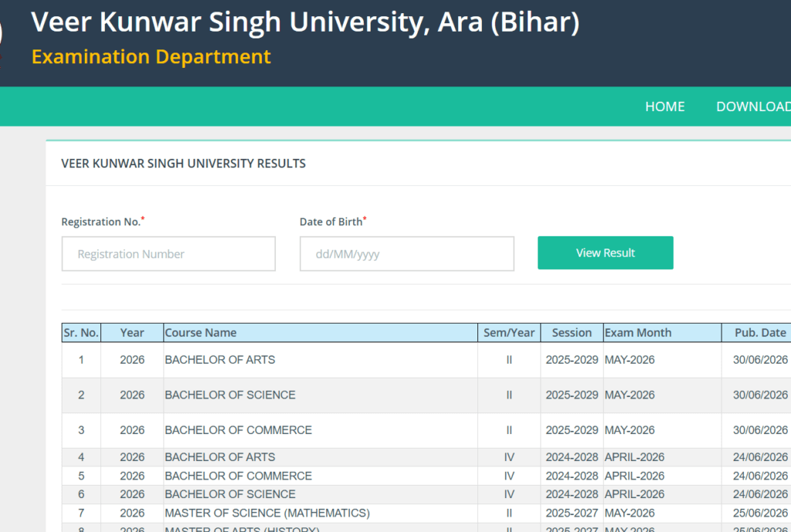Screen dimensions: 791x532
Task: Select VEER KUNWAR SINGH UNIVERSITY RESULTS heading
Action: tap(183, 164)
